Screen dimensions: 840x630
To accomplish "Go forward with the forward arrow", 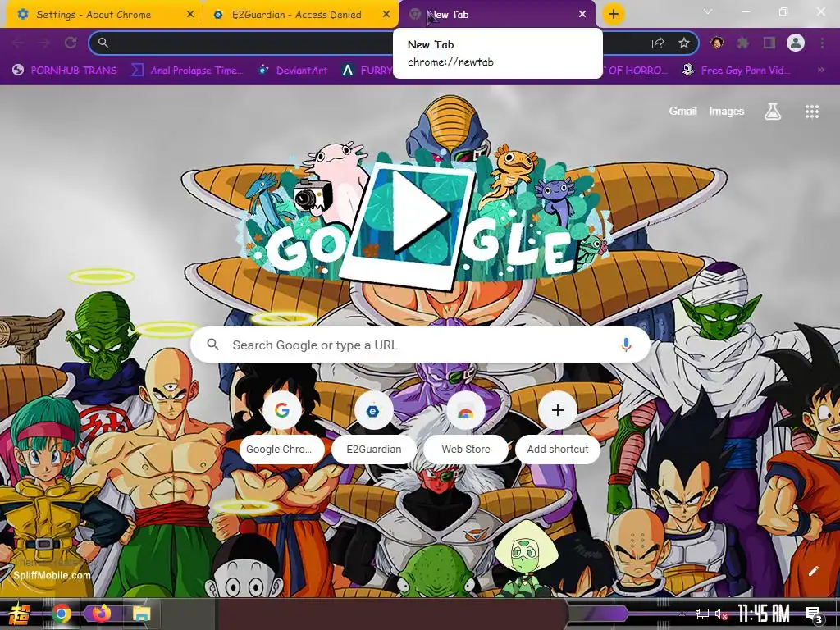I will (x=44, y=43).
